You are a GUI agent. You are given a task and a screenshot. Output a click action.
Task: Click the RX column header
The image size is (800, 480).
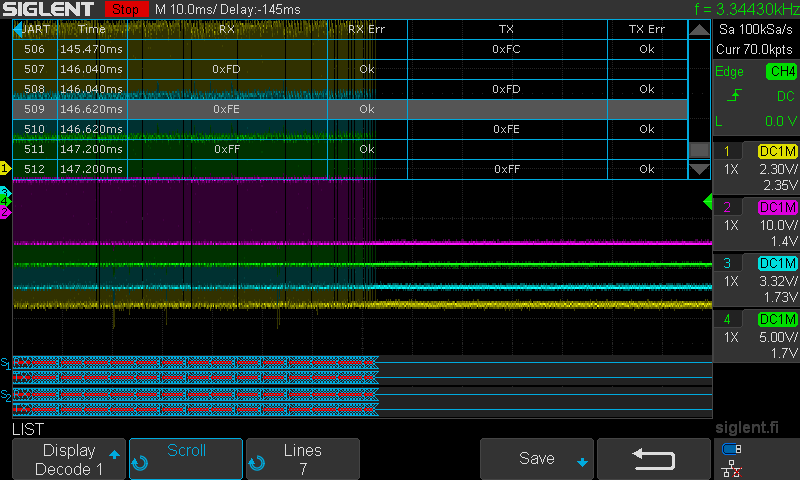coord(227,29)
